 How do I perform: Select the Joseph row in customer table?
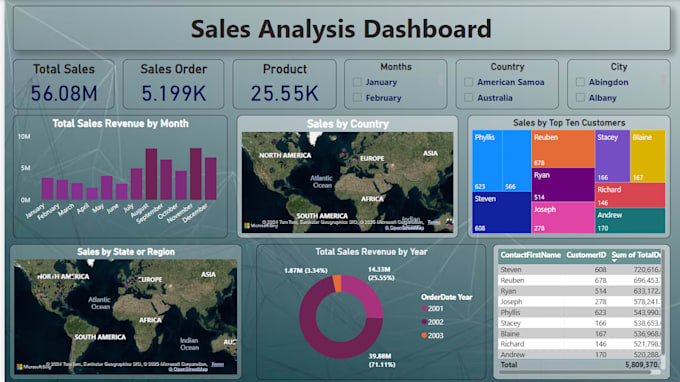[580, 302]
